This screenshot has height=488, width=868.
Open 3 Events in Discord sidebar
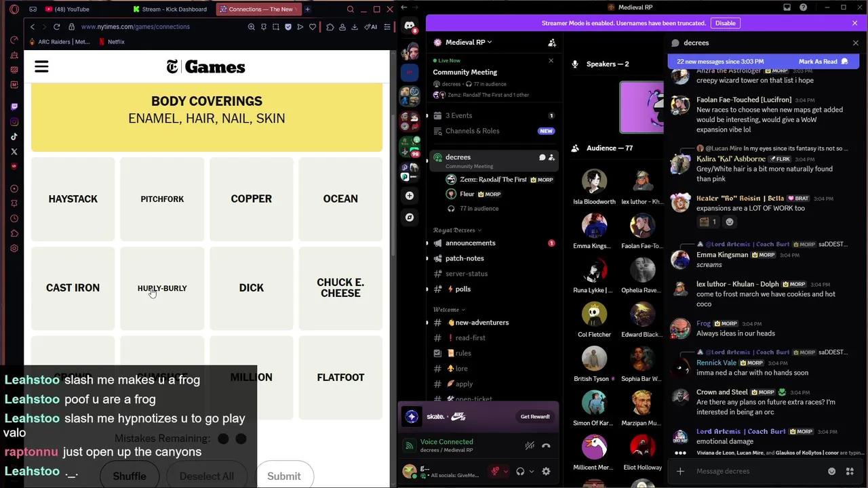(494, 115)
